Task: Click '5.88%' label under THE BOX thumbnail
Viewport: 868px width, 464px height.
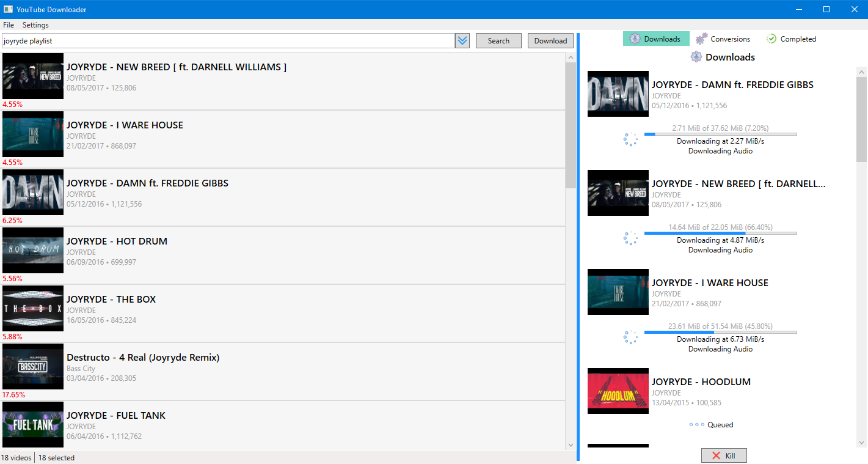Action: tap(12, 336)
